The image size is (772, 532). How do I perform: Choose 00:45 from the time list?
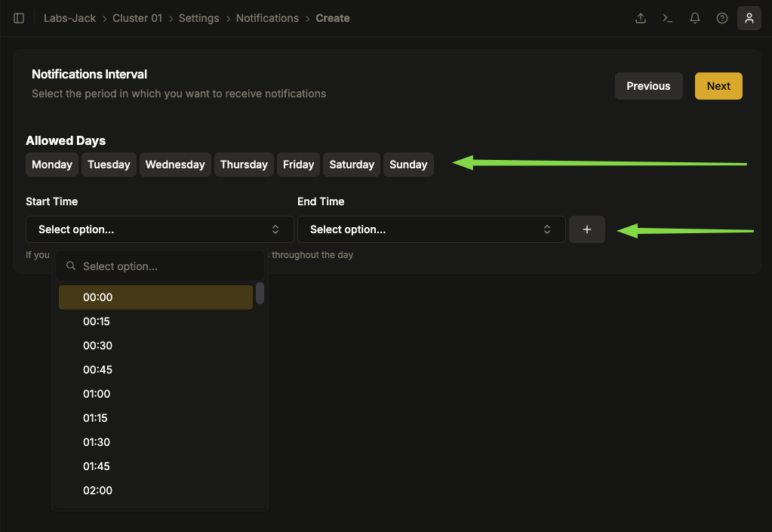pyautogui.click(x=155, y=370)
